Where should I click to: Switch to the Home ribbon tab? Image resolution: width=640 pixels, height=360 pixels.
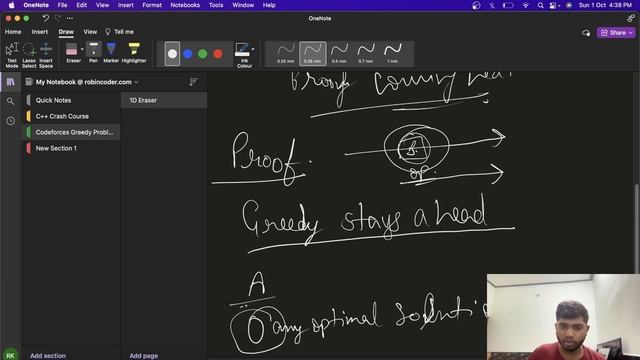13,32
